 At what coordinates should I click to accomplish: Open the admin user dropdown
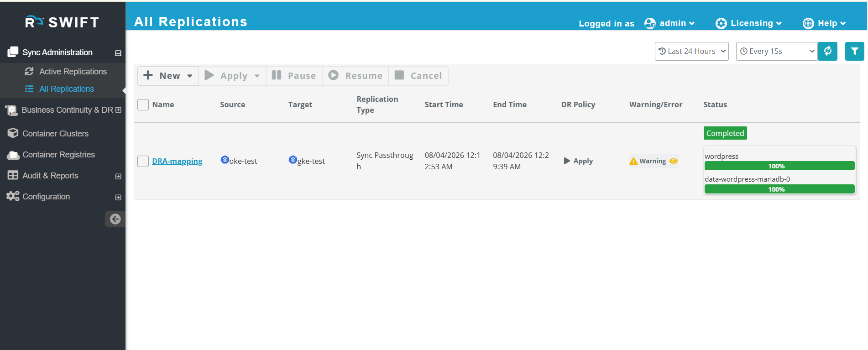point(677,23)
